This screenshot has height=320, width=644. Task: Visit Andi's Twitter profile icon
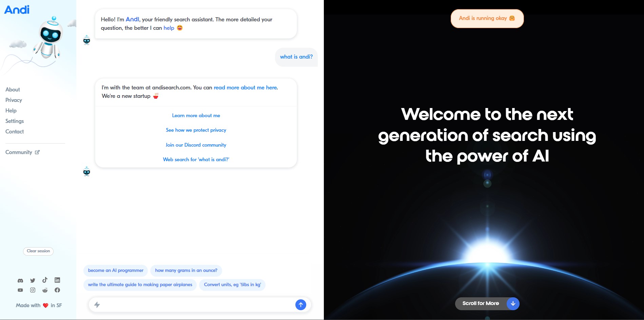click(x=33, y=280)
